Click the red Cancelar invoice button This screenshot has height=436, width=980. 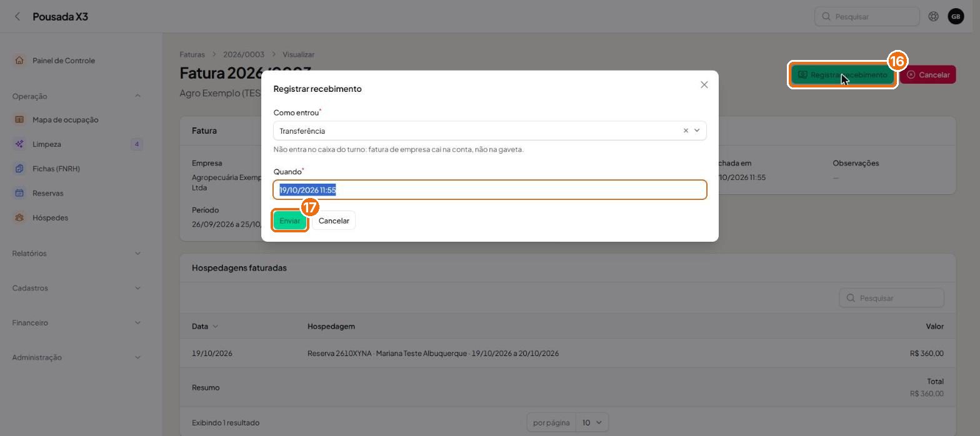point(928,75)
